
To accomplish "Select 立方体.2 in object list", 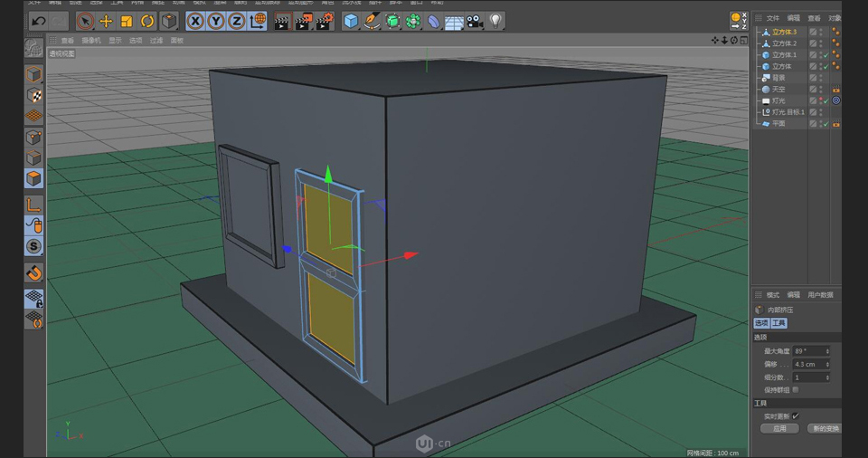I will pos(785,43).
